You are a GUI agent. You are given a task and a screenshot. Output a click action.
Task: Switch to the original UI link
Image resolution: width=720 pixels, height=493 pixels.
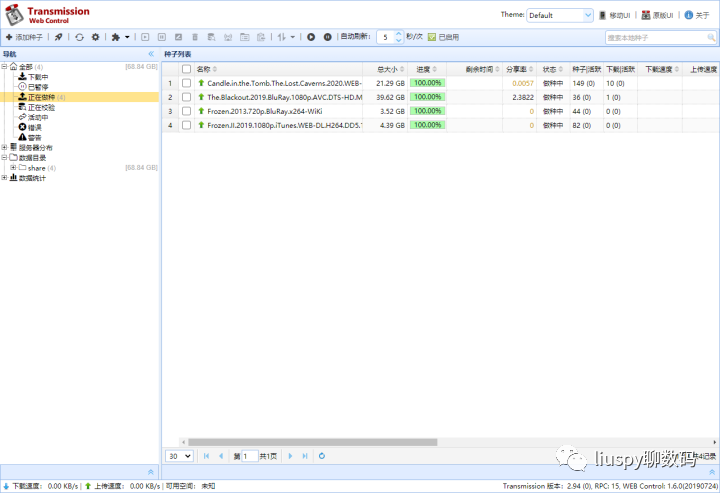coord(657,15)
